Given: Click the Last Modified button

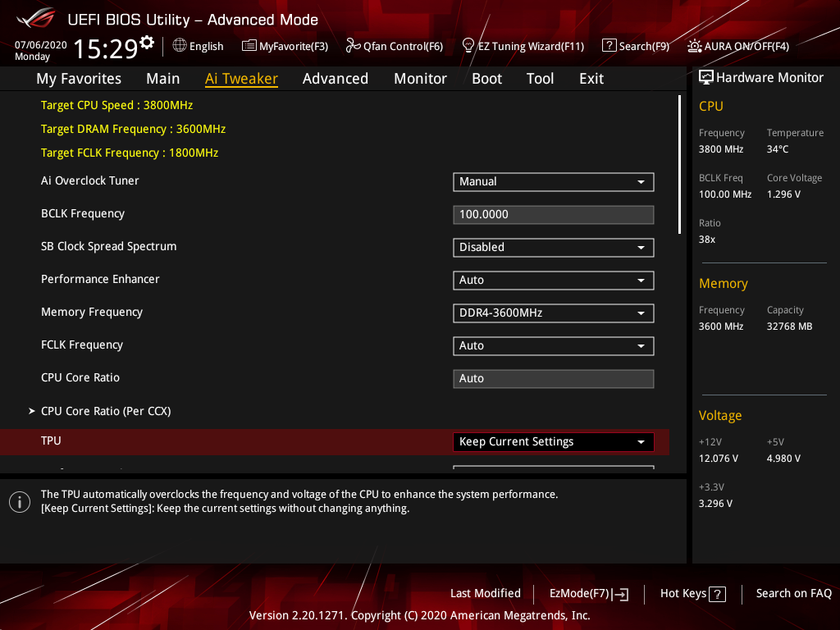Looking at the screenshot, I should [x=486, y=593].
